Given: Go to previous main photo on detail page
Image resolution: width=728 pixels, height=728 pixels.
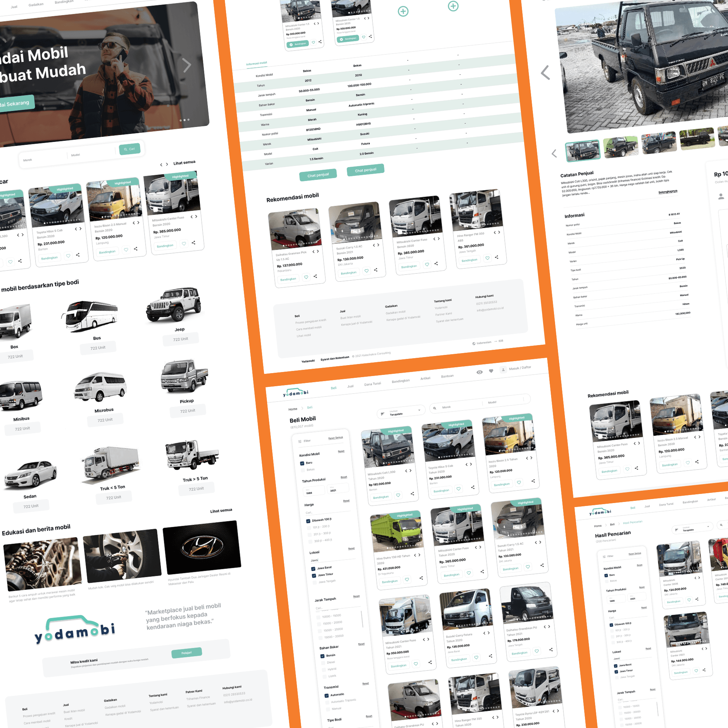Looking at the screenshot, I should [545, 72].
